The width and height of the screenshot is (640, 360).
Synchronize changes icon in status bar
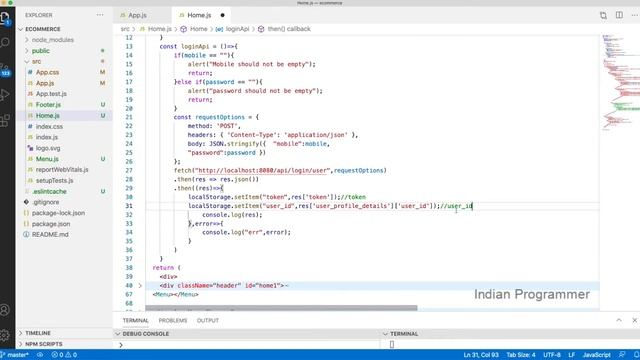[x=40, y=355]
